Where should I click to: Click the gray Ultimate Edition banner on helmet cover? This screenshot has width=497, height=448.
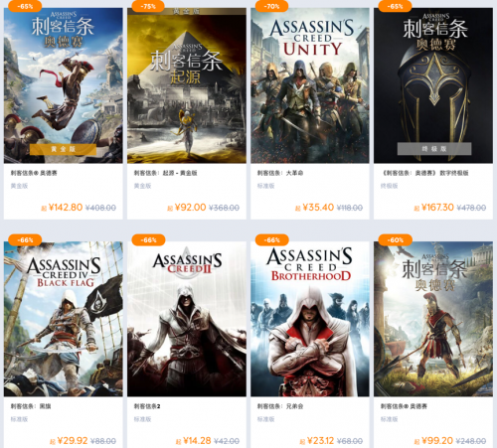(434, 149)
